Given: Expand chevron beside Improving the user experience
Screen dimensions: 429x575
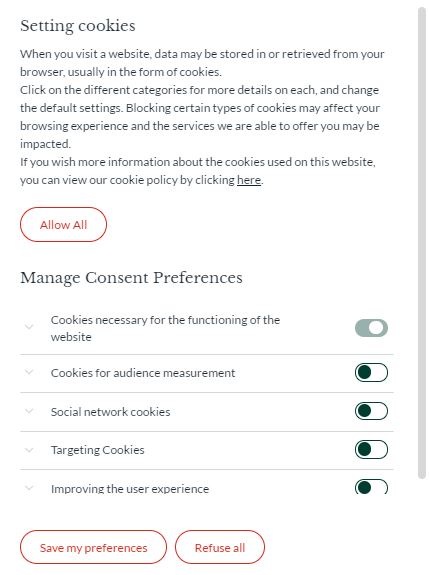Looking at the screenshot, I should point(29,488).
